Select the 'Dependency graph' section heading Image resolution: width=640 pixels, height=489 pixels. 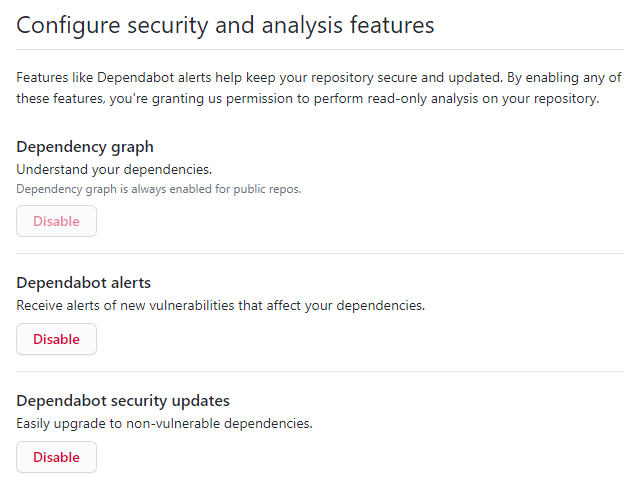click(85, 147)
